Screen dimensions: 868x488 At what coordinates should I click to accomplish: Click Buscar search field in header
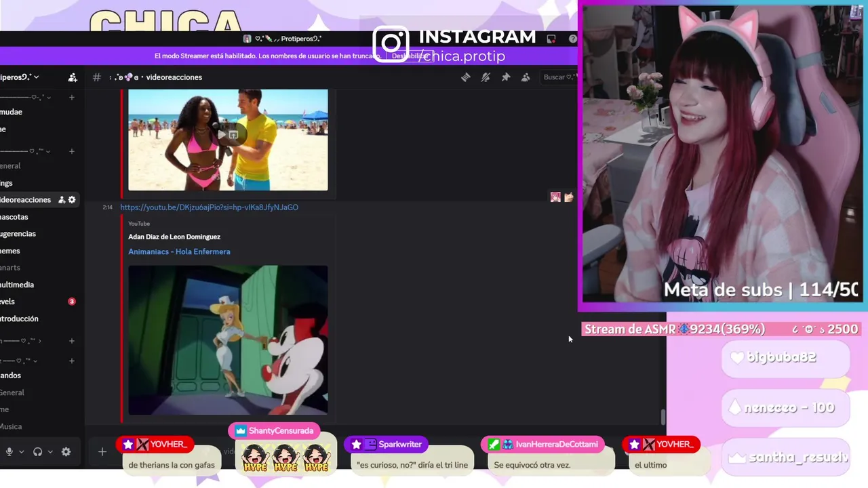tap(559, 77)
